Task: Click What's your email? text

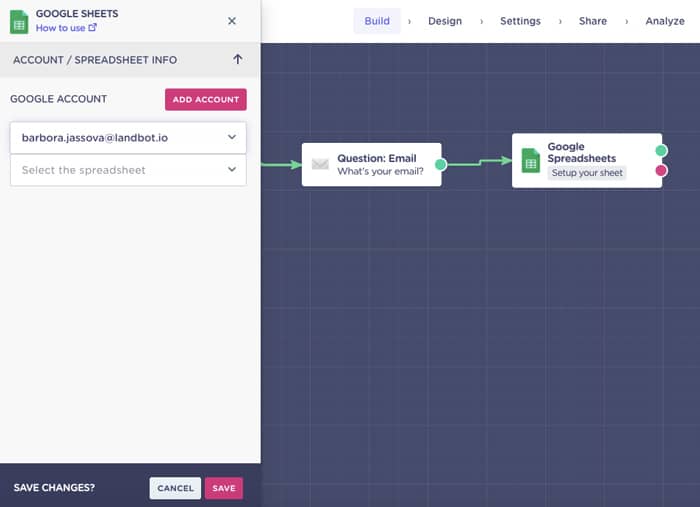Action: coord(380,171)
